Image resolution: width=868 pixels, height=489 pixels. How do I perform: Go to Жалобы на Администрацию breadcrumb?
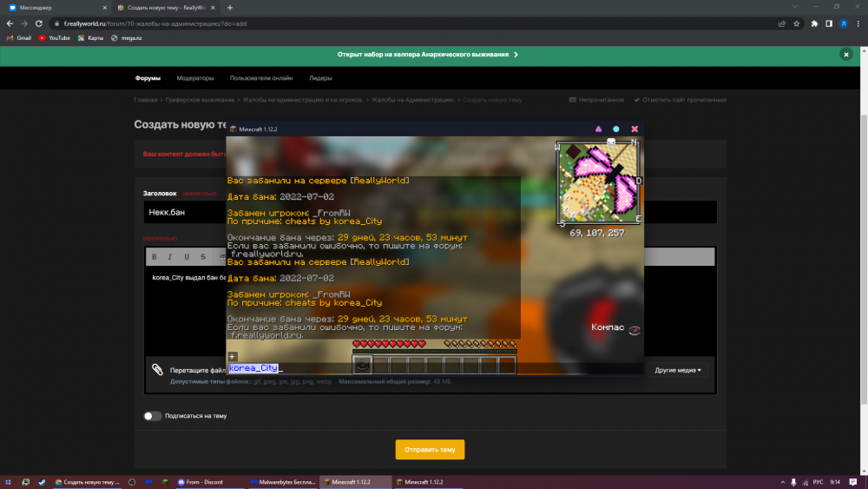(413, 100)
